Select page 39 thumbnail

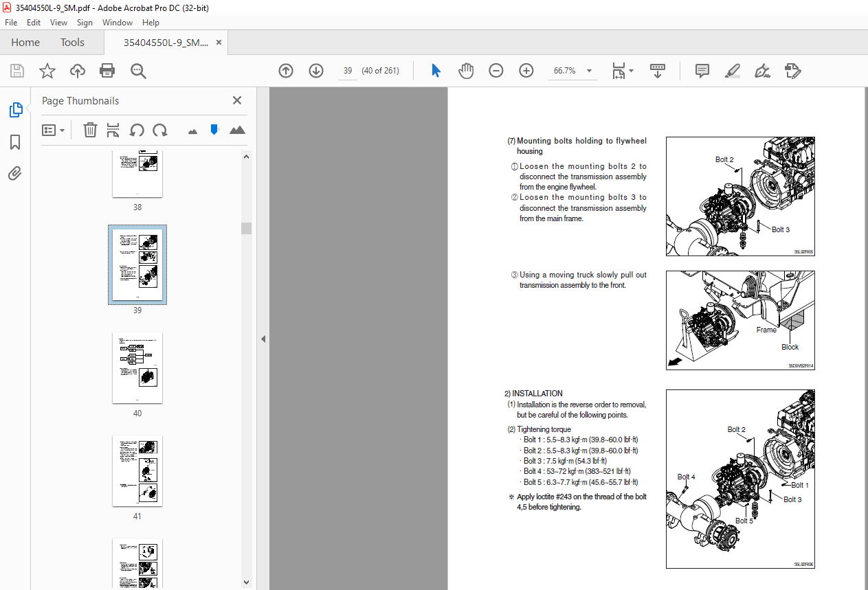tap(137, 264)
